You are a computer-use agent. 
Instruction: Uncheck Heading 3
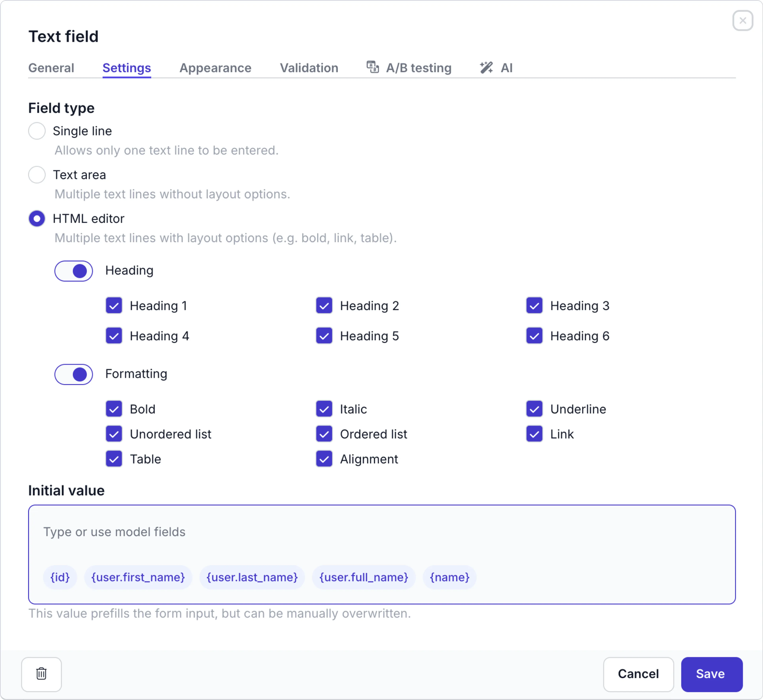(x=534, y=306)
